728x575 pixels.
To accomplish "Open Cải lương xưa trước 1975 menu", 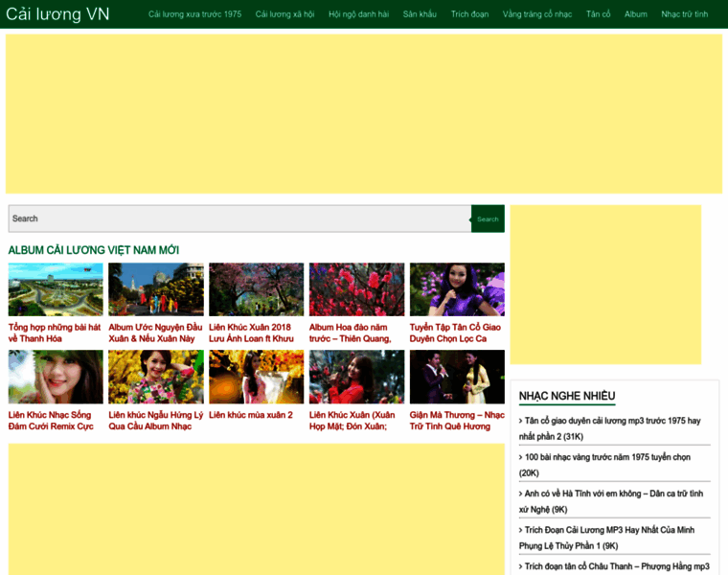I will (x=194, y=14).
